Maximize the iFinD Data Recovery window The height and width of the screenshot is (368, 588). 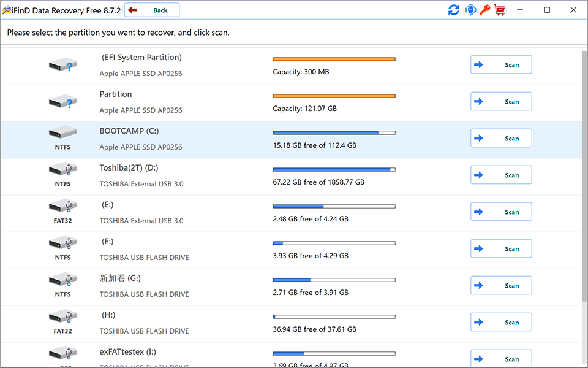point(547,10)
